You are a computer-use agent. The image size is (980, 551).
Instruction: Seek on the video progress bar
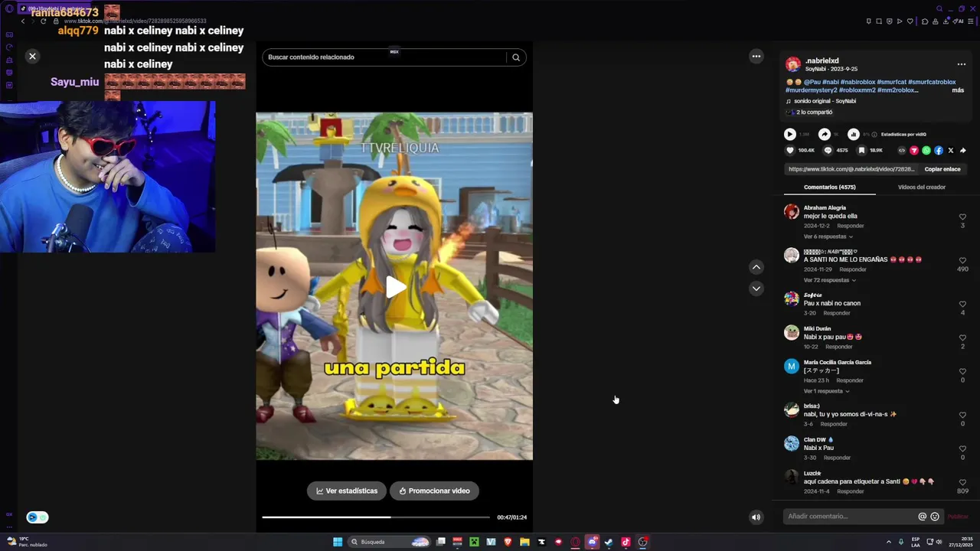376,517
